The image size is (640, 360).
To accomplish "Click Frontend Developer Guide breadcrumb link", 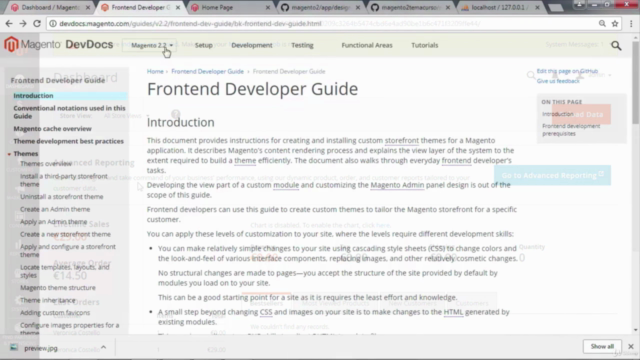I will (207, 71).
